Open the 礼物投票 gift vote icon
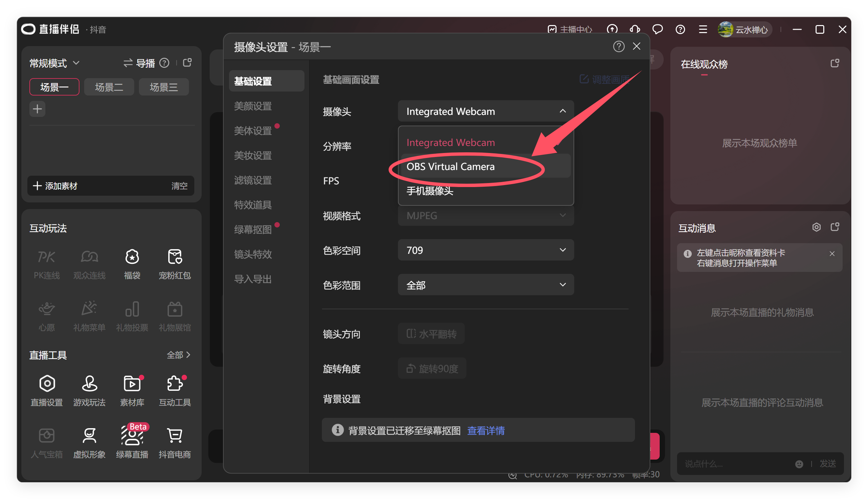The width and height of the screenshot is (868, 499). point(132,316)
